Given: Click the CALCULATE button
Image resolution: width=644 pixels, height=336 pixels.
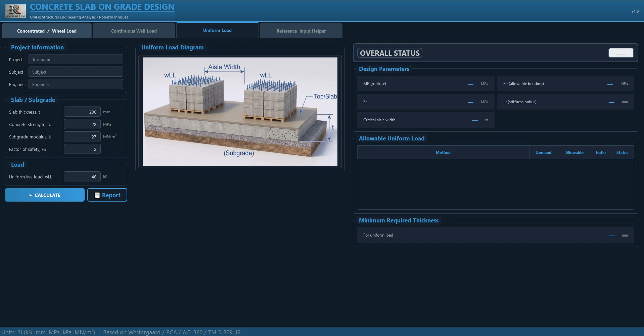Looking at the screenshot, I should click(x=45, y=195).
